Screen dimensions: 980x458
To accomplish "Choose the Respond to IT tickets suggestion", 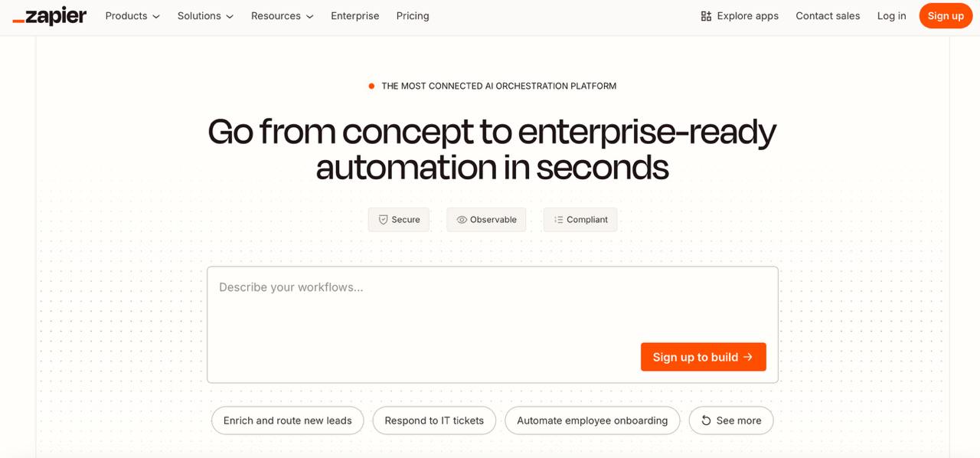I will click(x=434, y=420).
